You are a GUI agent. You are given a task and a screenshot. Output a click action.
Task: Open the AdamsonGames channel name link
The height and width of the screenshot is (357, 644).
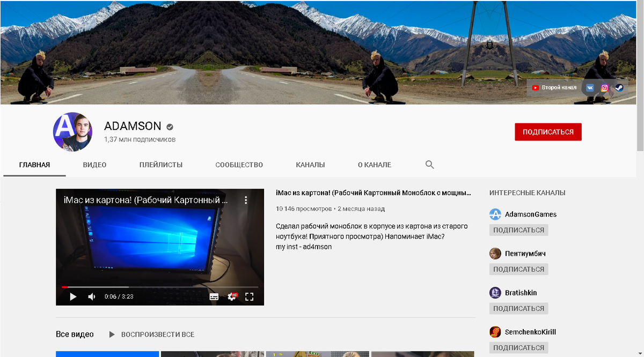[x=531, y=214]
